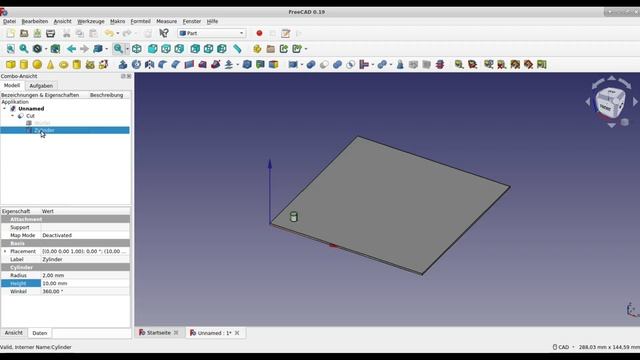Edit the Winkel value 360,00°
Screen dimensions: 640x360
point(85,291)
